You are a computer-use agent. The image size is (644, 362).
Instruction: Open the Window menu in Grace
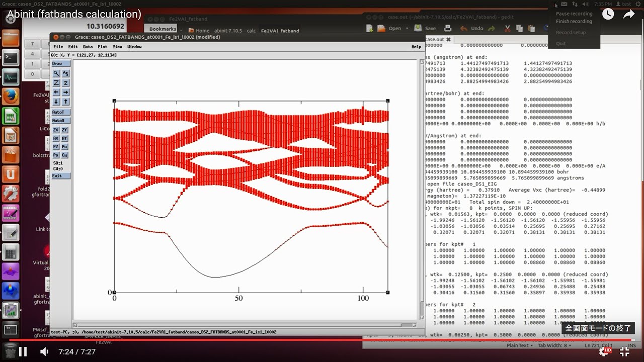point(134,47)
